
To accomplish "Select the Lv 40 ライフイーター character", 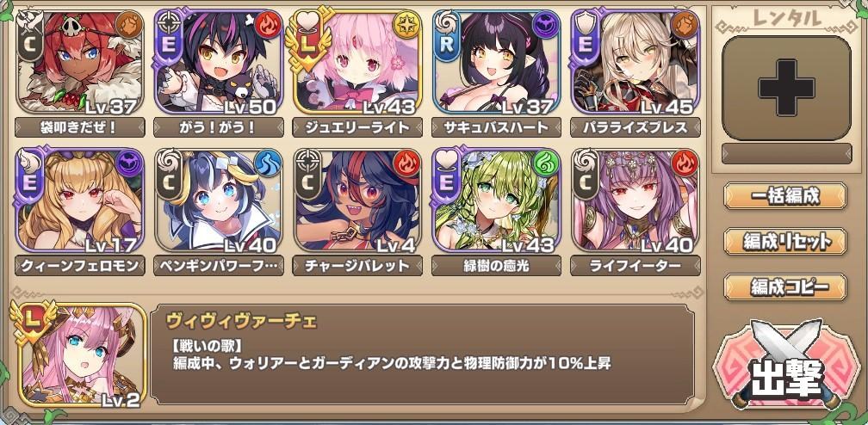I will point(635,200).
